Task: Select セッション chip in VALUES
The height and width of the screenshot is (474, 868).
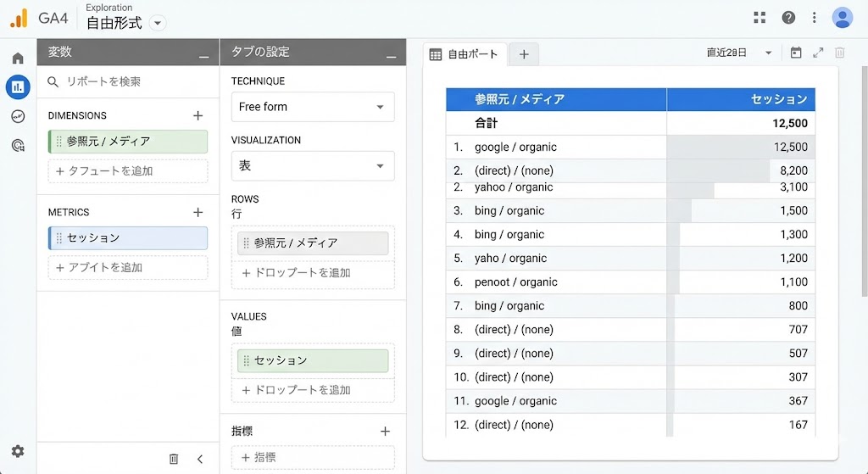Action: click(x=313, y=360)
